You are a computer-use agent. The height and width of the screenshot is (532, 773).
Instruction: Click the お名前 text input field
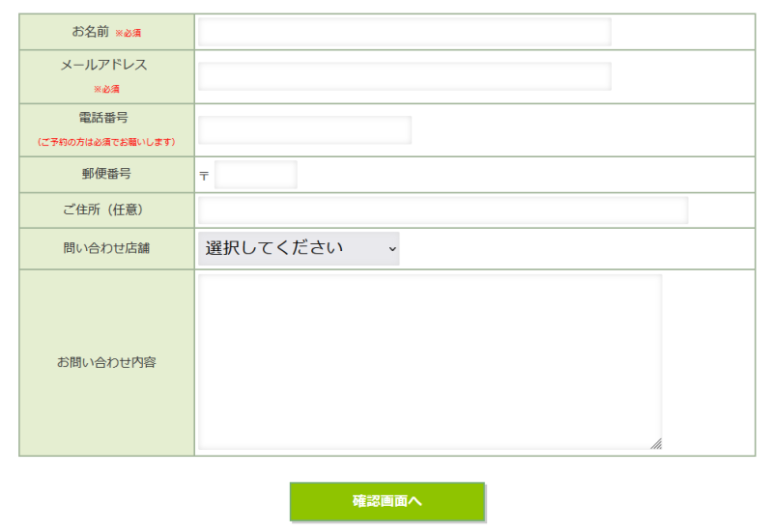[x=404, y=32]
